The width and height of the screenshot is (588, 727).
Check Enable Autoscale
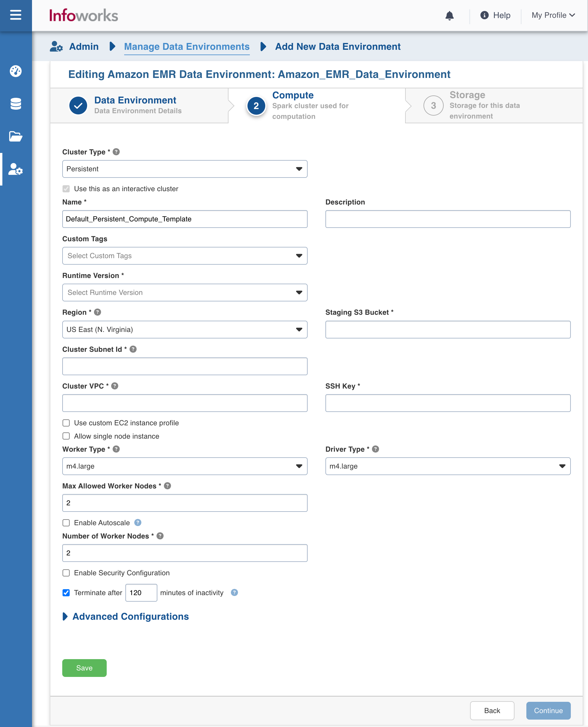[66, 523]
